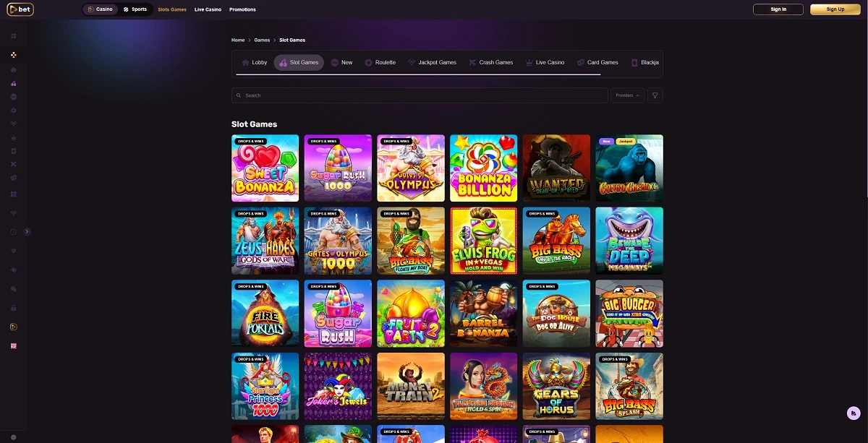Select the Card Games tab

[597, 63]
